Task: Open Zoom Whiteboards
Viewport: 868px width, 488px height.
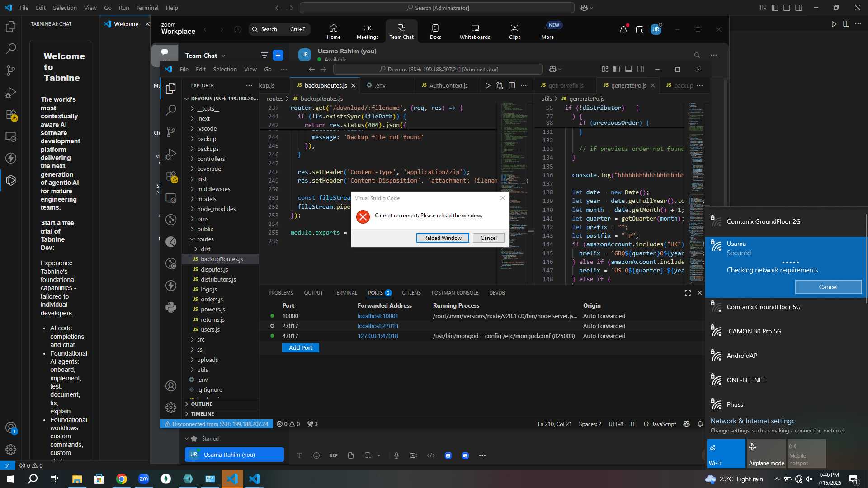Action: click(x=475, y=32)
